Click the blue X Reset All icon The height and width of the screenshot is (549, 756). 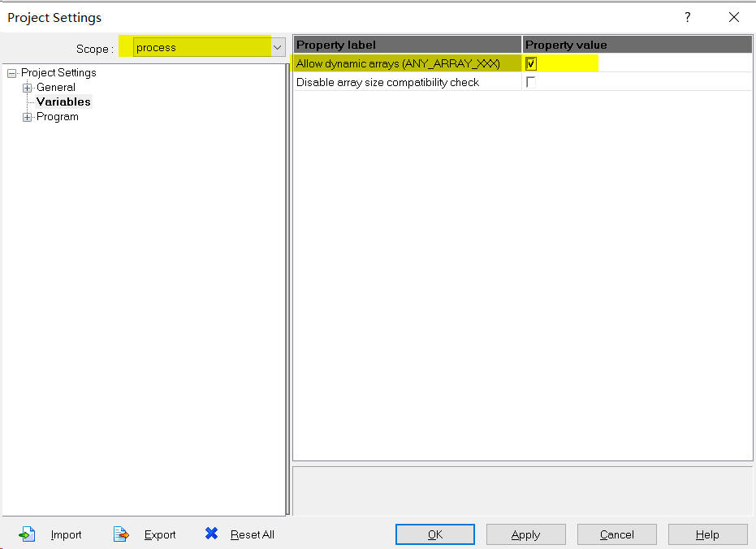click(211, 533)
